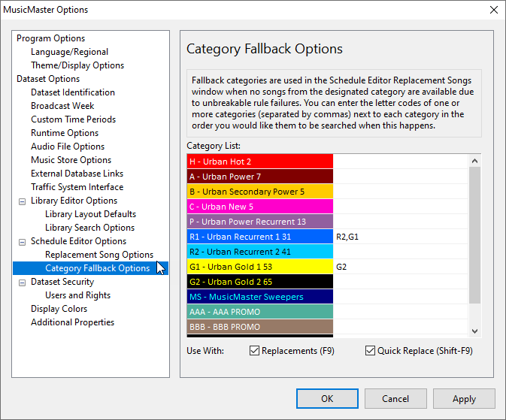Select the red H - Urban Hot 2 category
Image resolution: width=506 pixels, height=420 pixels.
260,162
